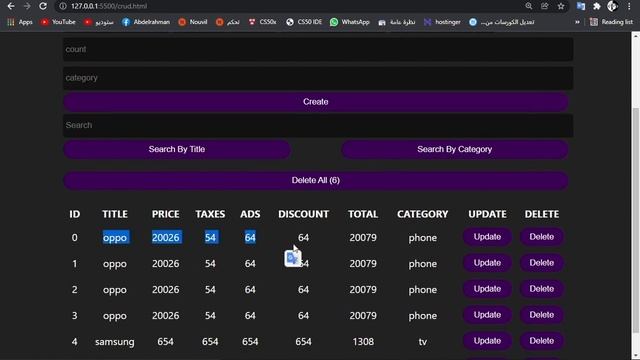Screen dimensions: 640x360
Task: Click Search By Category
Action: (454, 149)
